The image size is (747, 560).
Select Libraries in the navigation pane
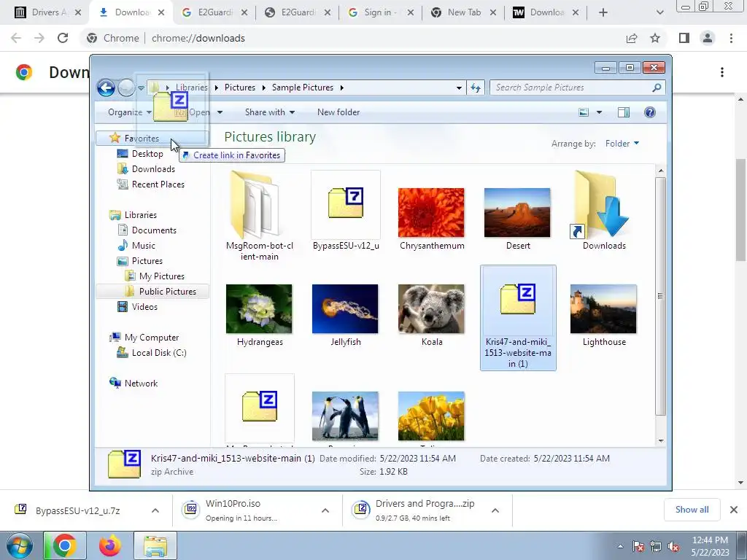(x=140, y=215)
